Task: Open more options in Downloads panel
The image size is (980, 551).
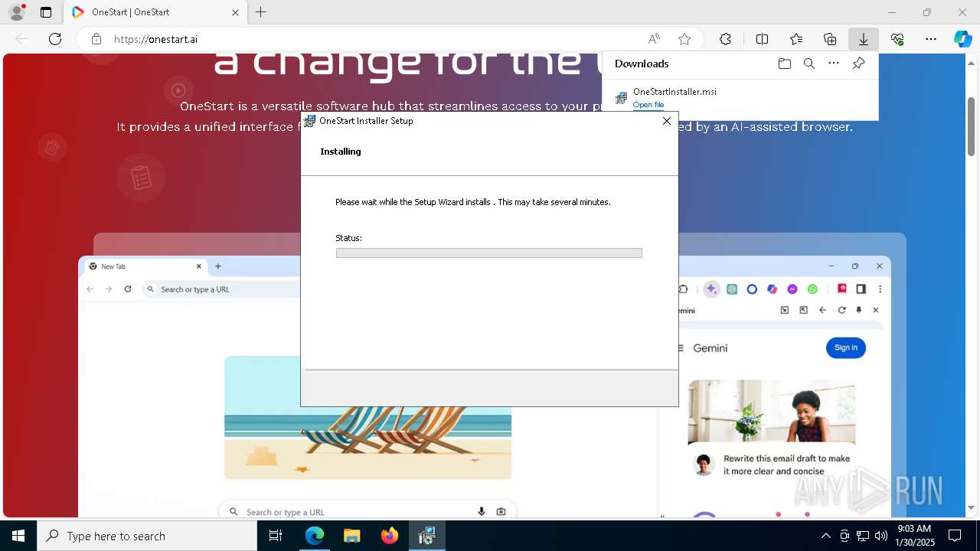Action: click(834, 64)
